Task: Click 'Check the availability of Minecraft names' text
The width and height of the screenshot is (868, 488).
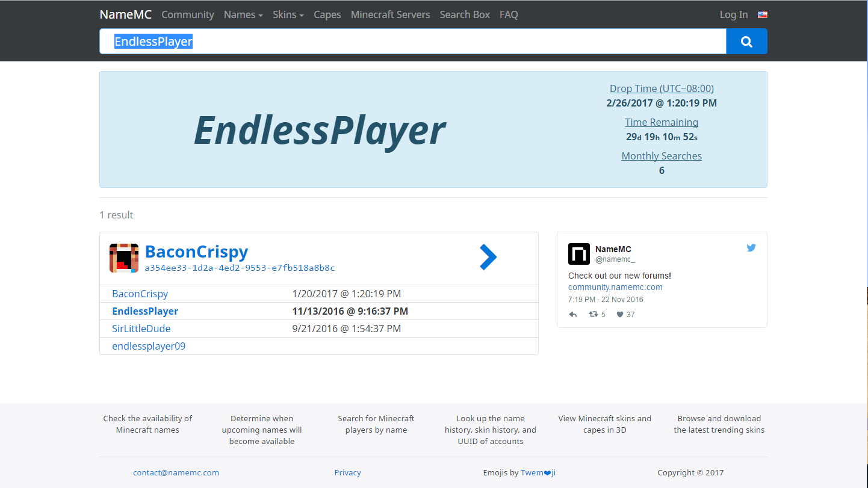Action: pyautogui.click(x=147, y=424)
